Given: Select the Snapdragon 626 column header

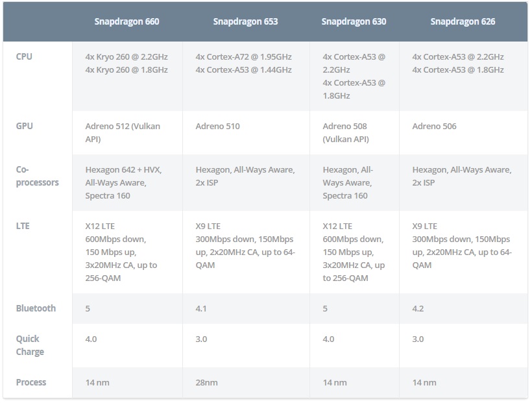Looking at the screenshot, I should pos(463,21).
